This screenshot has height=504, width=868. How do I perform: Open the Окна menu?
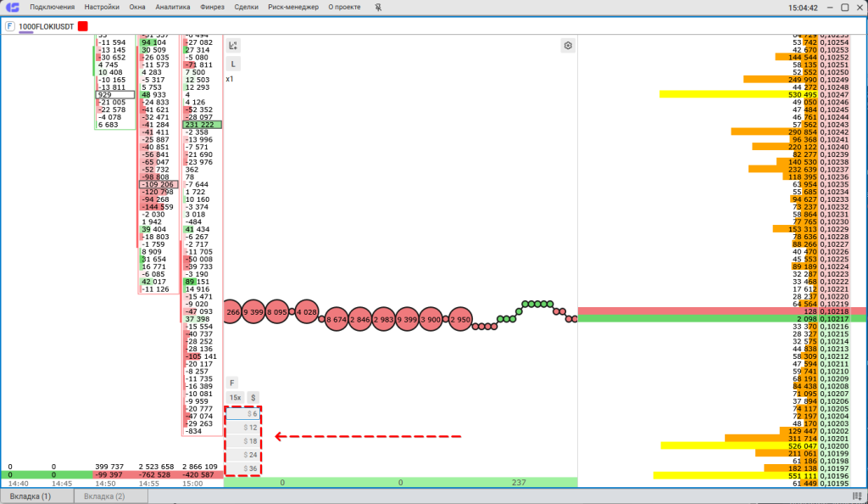[x=137, y=7]
